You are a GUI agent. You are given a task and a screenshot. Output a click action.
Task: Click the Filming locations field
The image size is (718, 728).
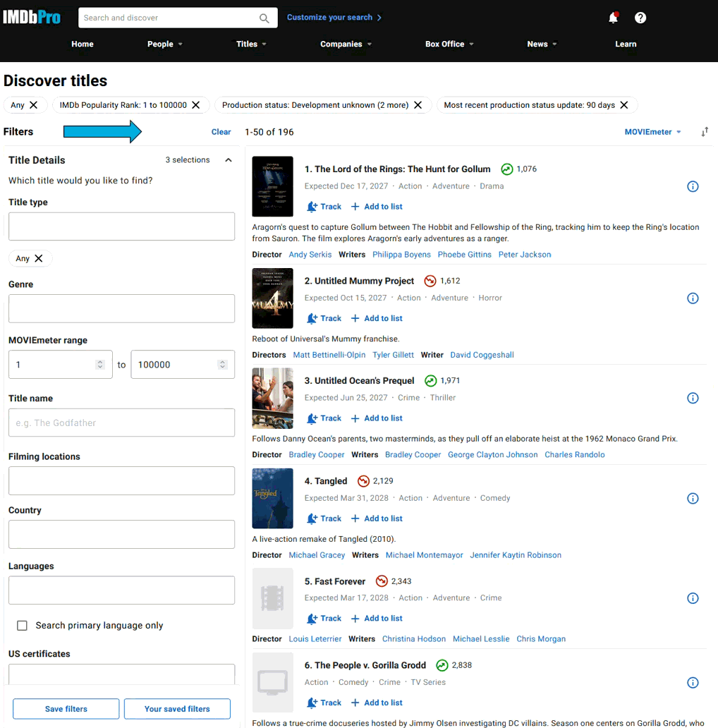click(121, 481)
